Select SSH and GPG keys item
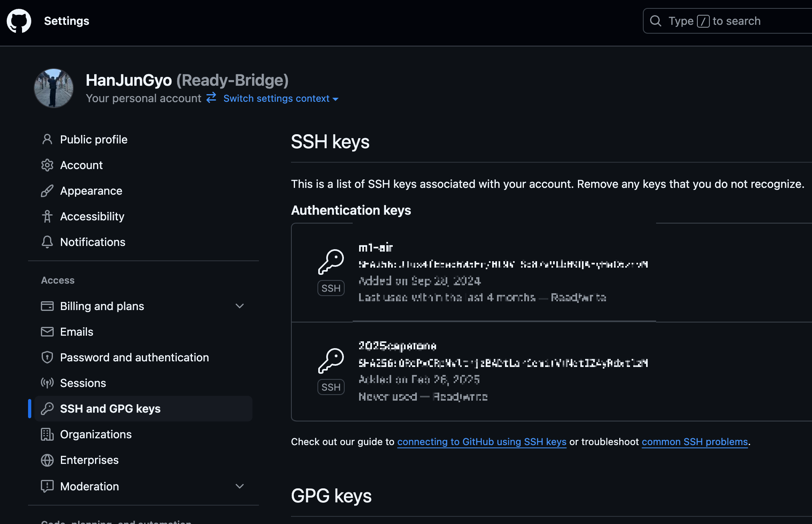 pyautogui.click(x=110, y=409)
